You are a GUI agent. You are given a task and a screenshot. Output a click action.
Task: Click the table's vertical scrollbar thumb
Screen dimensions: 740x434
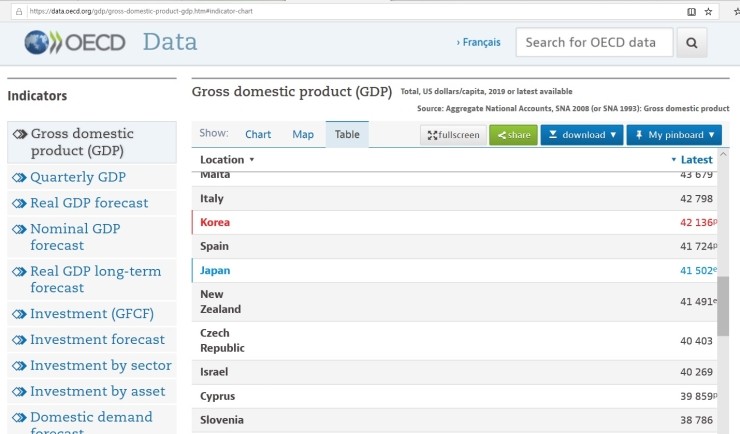[723, 306]
